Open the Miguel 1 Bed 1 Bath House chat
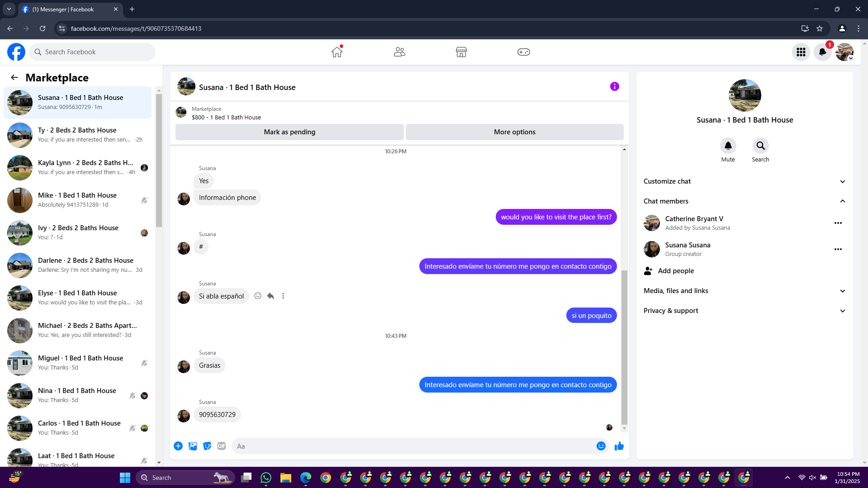This screenshot has width=868, height=488. pyautogui.click(x=78, y=363)
